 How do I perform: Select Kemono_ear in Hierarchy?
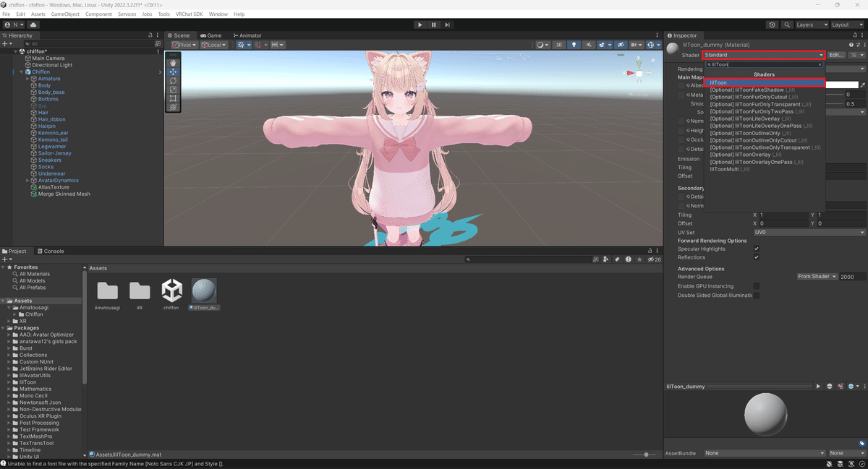pos(53,133)
